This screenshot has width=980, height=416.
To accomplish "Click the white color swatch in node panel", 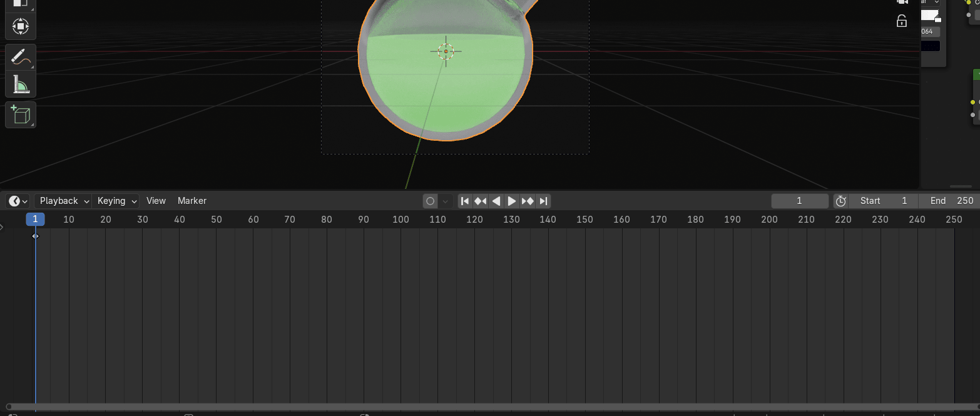I will click(x=930, y=15).
